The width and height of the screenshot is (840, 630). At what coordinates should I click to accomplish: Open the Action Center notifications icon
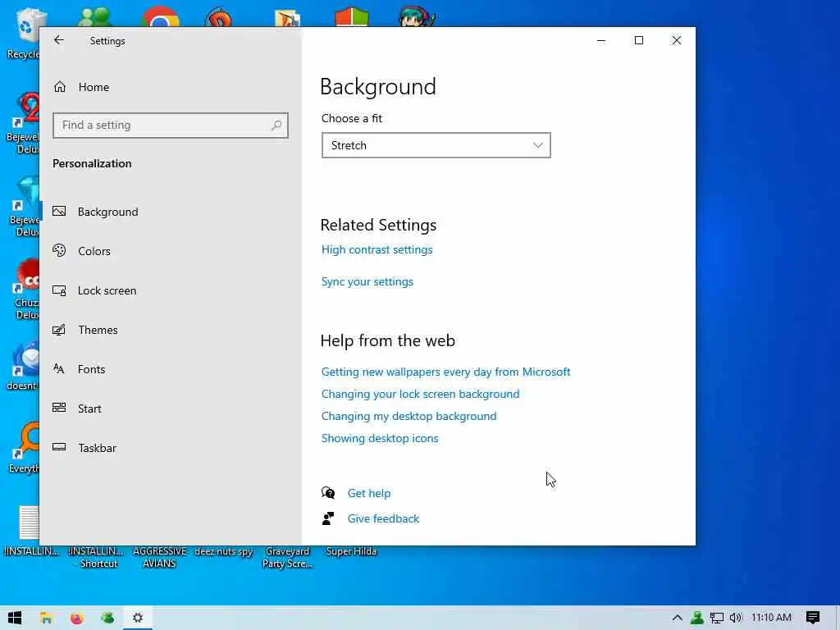[x=813, y=618]
